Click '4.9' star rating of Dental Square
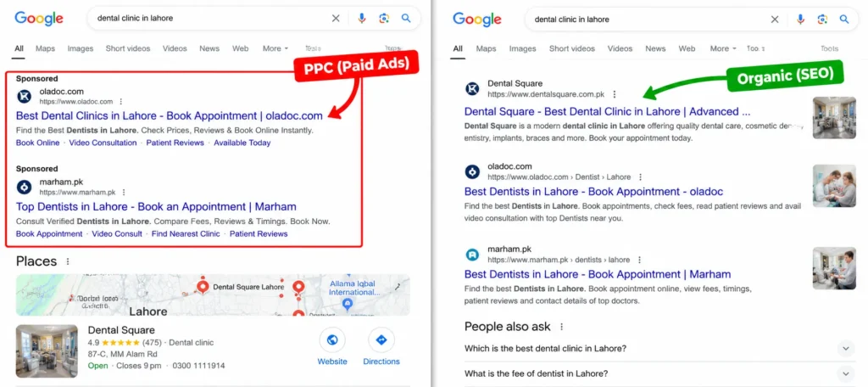The image size is (868, 387). (93, 343)
